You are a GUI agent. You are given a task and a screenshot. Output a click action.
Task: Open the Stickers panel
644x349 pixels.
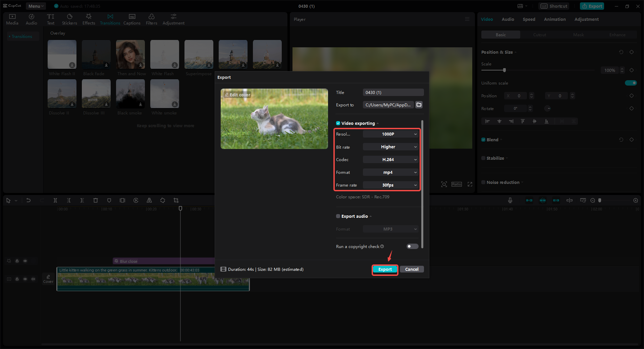click(x=69, y=19)
